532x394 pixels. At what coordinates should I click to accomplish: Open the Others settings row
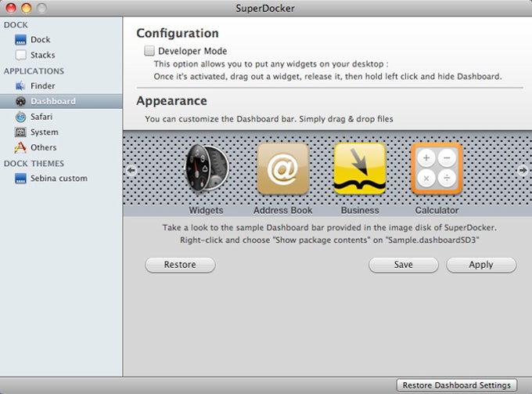61,147
